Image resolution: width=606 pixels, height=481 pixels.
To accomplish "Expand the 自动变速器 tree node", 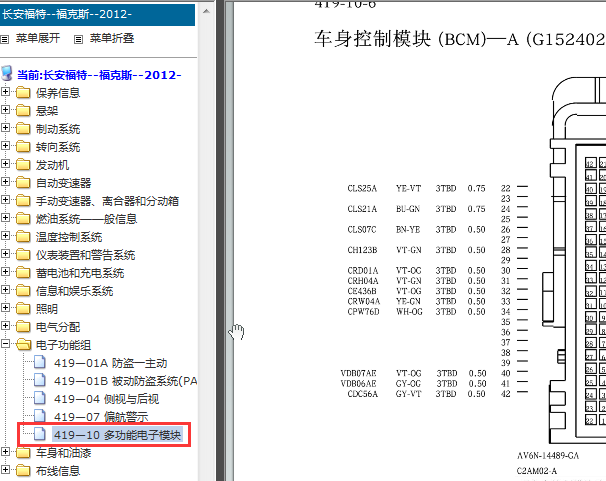I will coord(5,182).
